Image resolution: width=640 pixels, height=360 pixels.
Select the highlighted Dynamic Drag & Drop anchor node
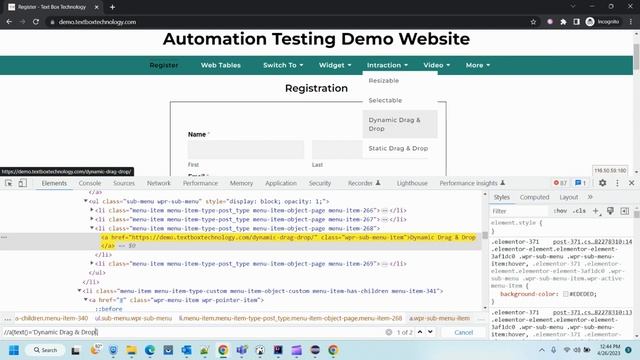[288, 241]
